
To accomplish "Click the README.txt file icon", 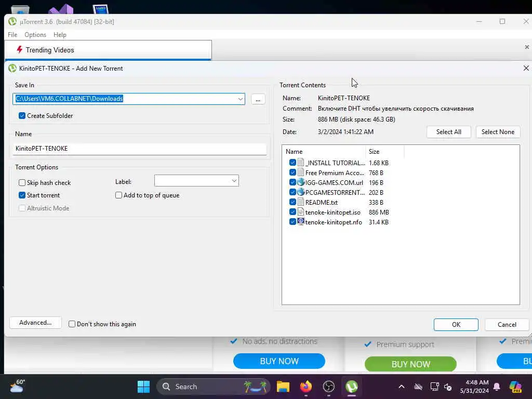I will click(301, 202).
